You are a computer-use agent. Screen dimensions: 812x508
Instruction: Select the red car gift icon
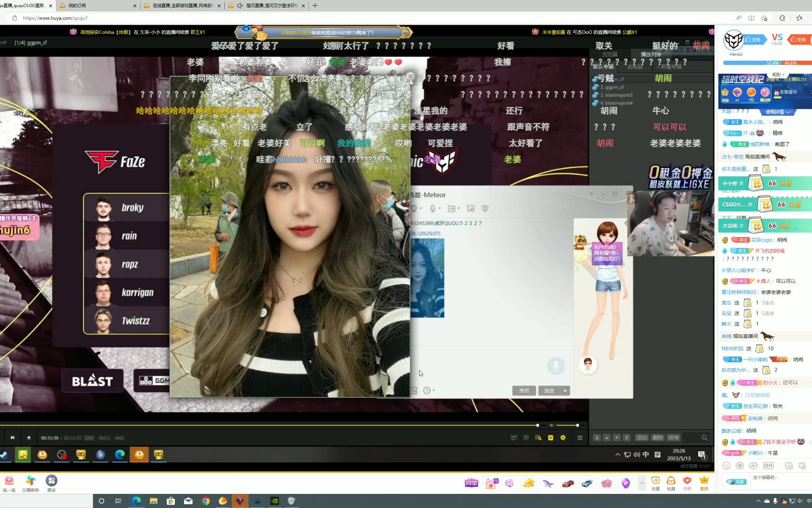tap(568, 483)
